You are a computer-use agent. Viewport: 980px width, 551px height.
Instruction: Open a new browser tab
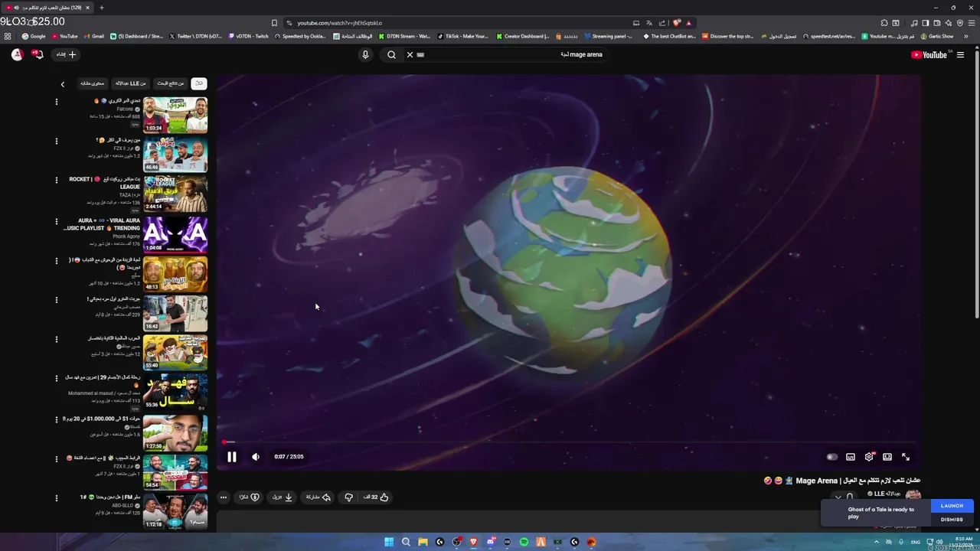pyautogui.click(x=101, y=8)
